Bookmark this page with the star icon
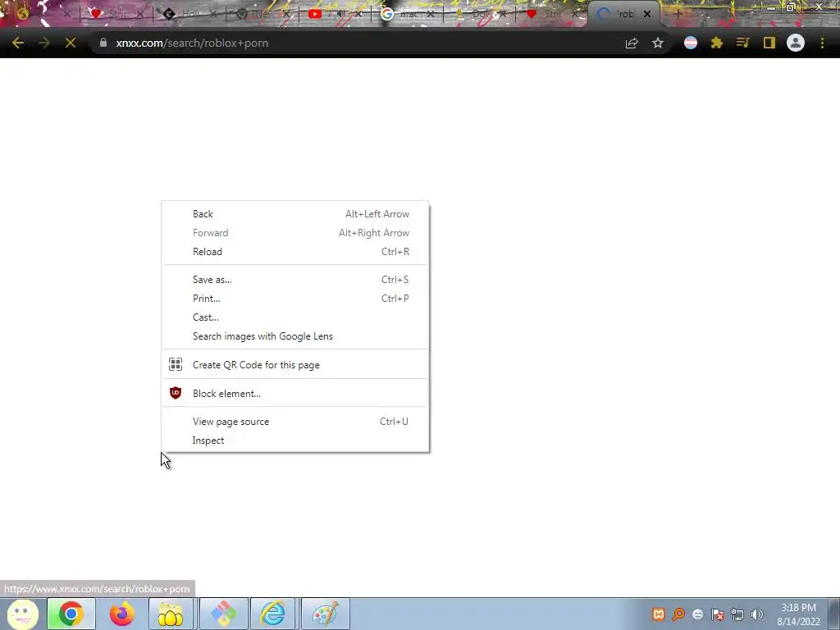This screenshot has width=840, height=630. coord(658,43)
